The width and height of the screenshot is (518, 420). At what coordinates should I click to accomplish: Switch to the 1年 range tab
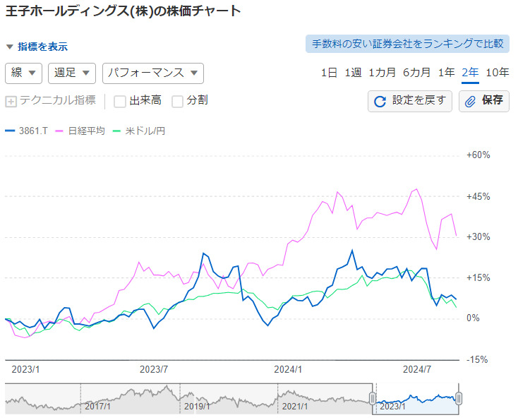coord(446,73)
